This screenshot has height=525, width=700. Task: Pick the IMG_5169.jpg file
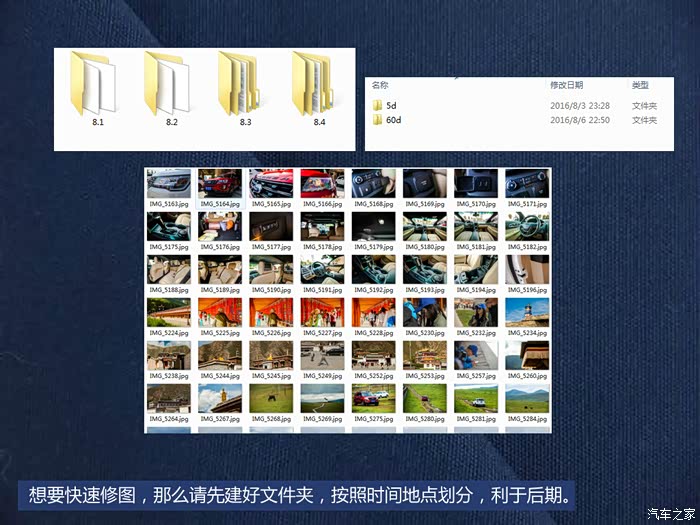pos(425,183)
